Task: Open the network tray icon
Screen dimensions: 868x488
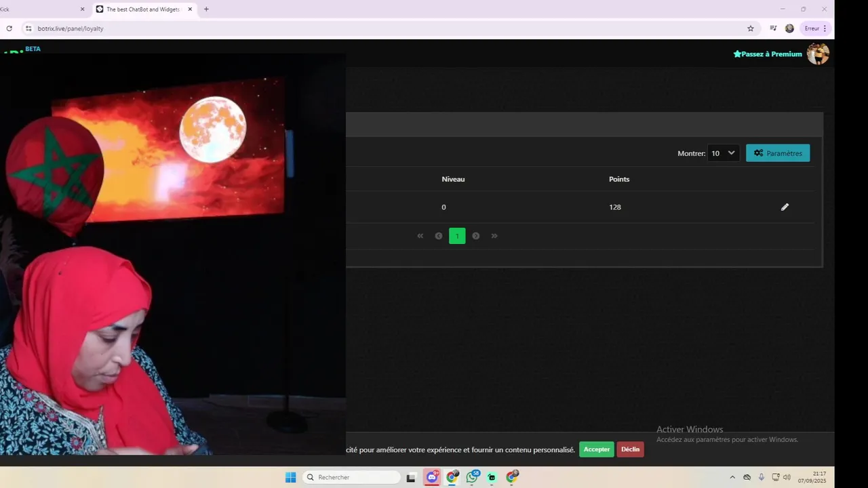Action: (x=776, y=477)
